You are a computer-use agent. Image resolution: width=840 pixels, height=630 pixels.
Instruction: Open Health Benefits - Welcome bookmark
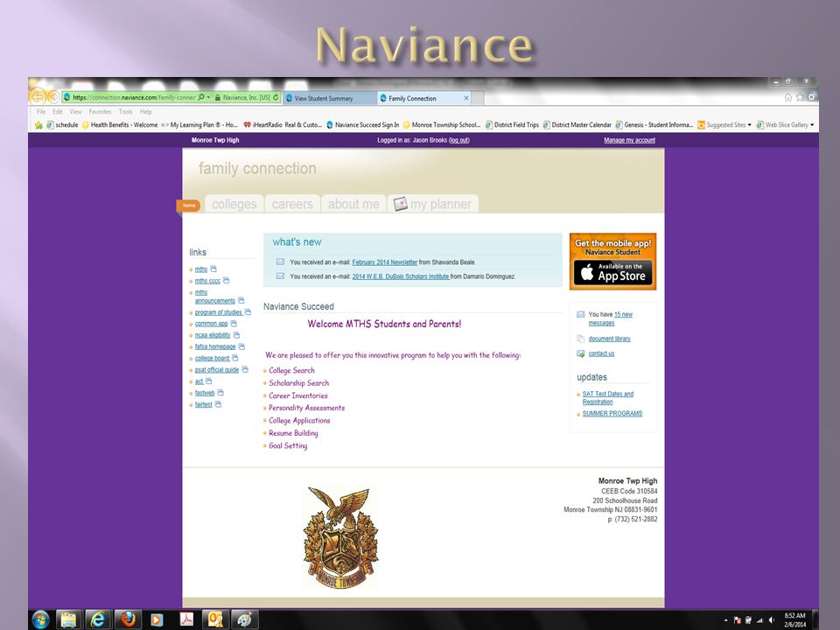click(x=120, y=125)
